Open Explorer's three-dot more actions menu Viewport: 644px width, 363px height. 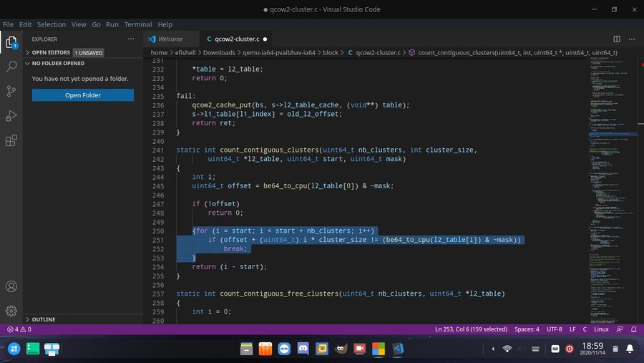(x=130, y=39)
